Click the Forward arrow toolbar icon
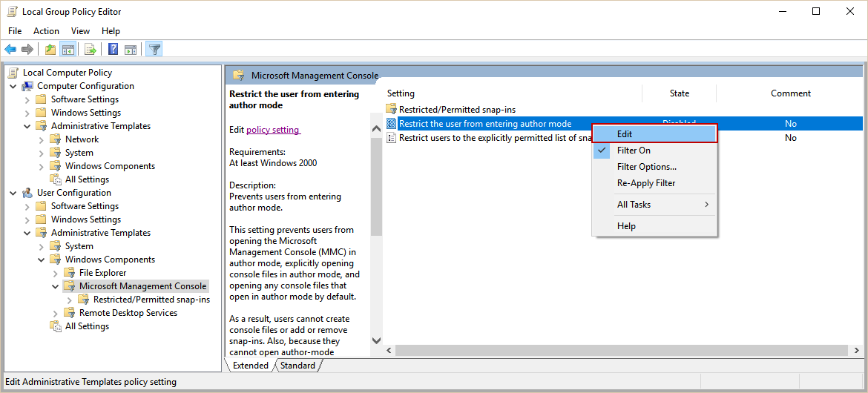 pyautogui.click(x=27, y=50)
